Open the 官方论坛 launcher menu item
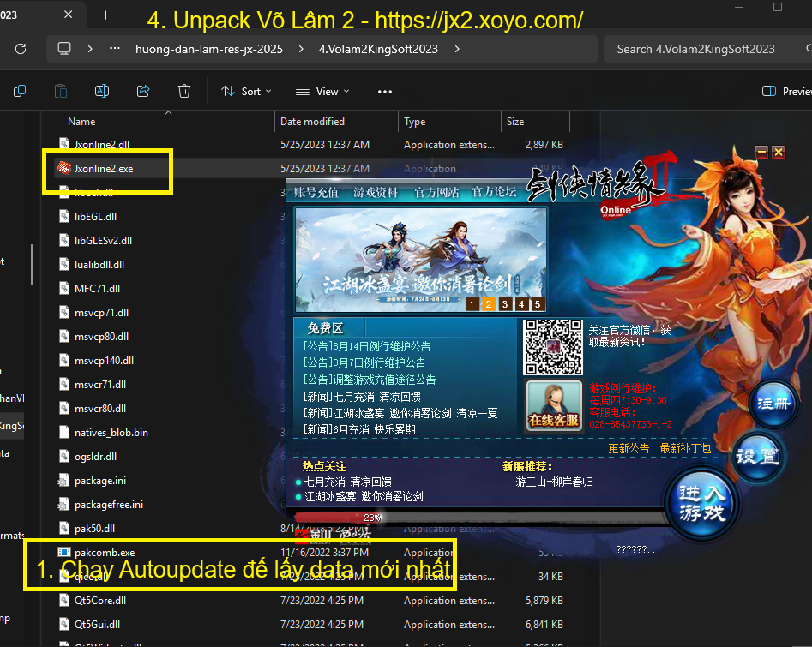Image resolution: width=812 pixels, height=647 pixels. coord(495,193)
